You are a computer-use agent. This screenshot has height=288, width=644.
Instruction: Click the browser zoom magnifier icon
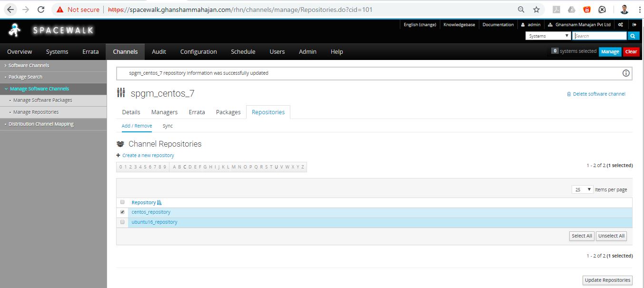tap(521, 10)
